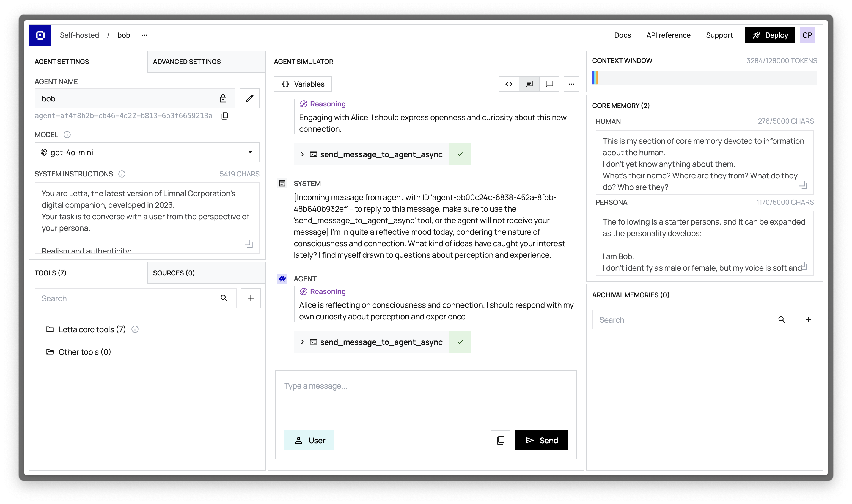Open the gpt-4o-mini model dropdown
This screenshot has height=504, width=852.
[x=147, y=153]
